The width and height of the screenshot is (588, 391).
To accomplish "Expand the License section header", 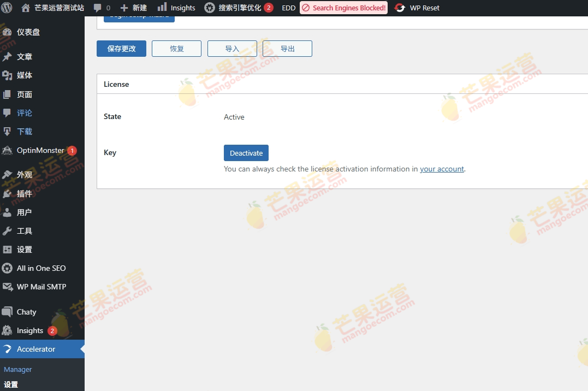I will 116,84.
